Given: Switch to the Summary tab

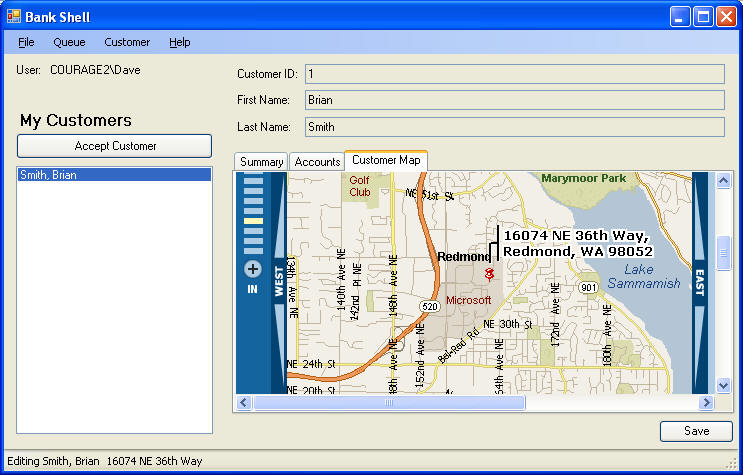Looking at the screenshot, I should pos(261,162).
